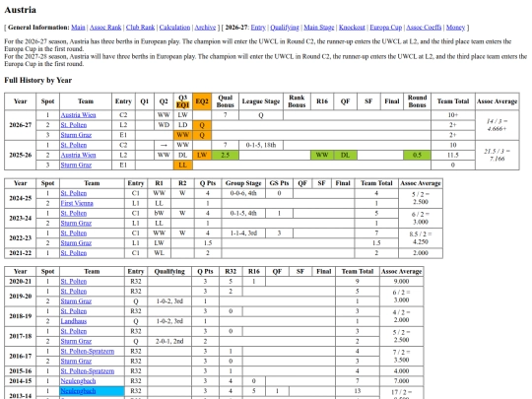Open the Assoc Rank link

[x=105, y=28]
